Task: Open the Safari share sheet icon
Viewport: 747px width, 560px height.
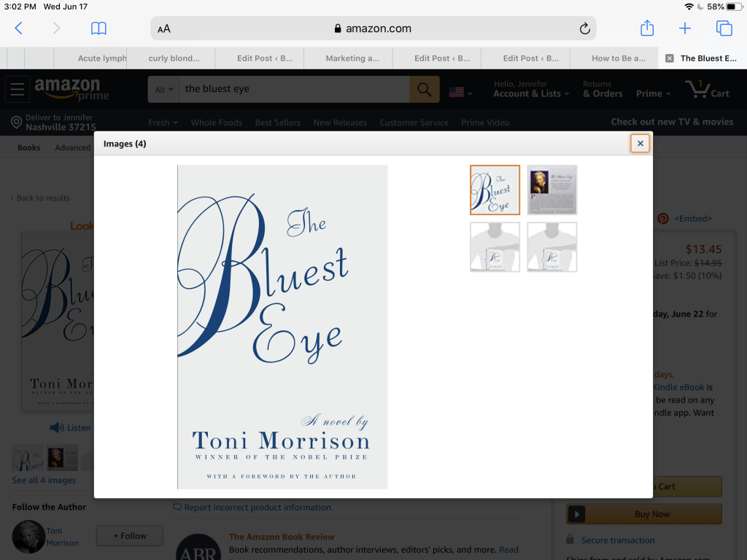Action: pyautogui.click(x=646, y=28)
